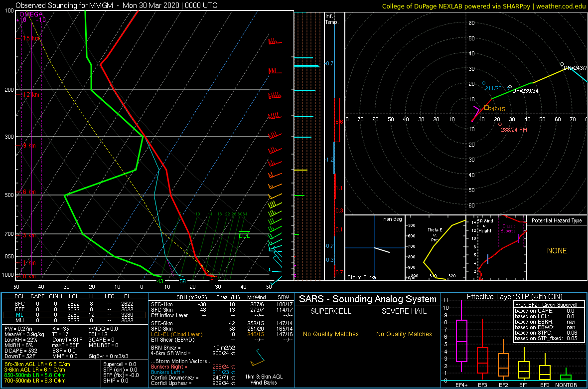Image resolution: width=588 pixels, height=389 pixels.
Task: Click No Quality Matches under SEVERE HAIL
Action: (x=404, y=334)
